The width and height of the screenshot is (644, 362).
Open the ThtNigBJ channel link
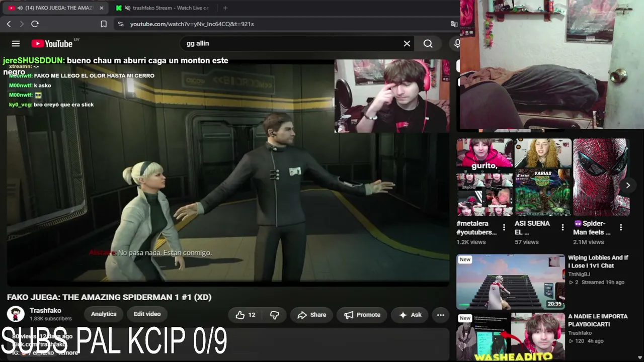click(x=579, y=275)
